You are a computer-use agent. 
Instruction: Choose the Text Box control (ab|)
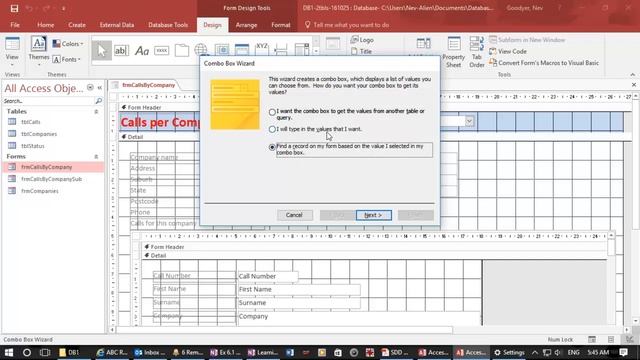[x=121, y=51]
